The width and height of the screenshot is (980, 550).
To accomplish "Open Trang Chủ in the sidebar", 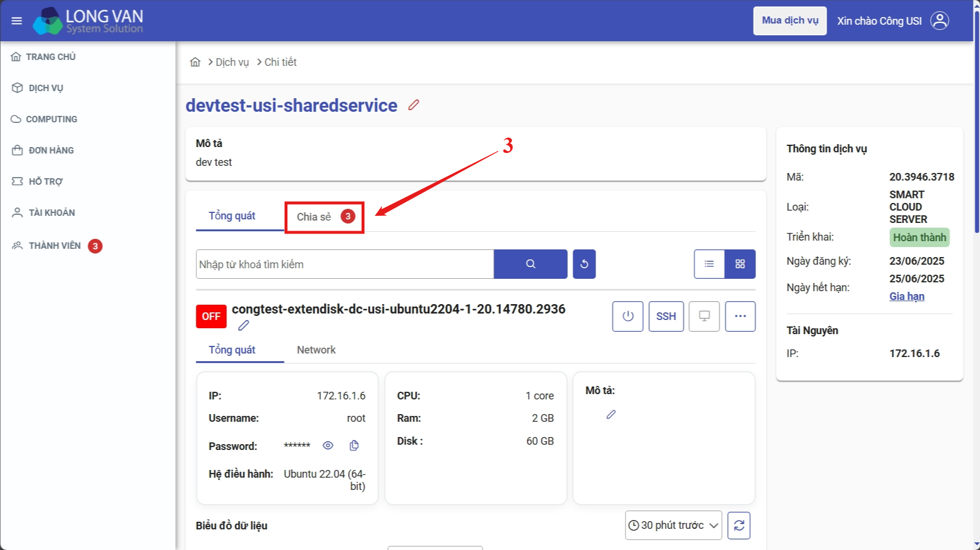I will coord(44,57).
